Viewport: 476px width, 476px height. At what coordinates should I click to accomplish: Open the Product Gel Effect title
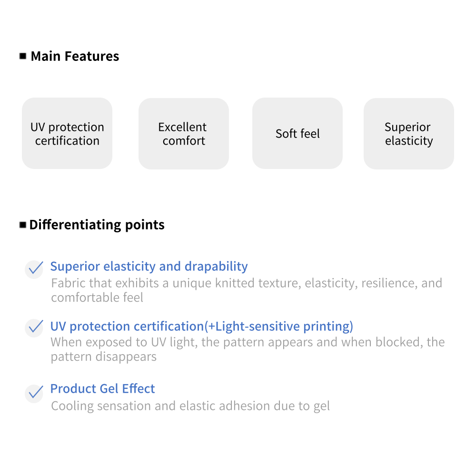(x=103, y=388)
